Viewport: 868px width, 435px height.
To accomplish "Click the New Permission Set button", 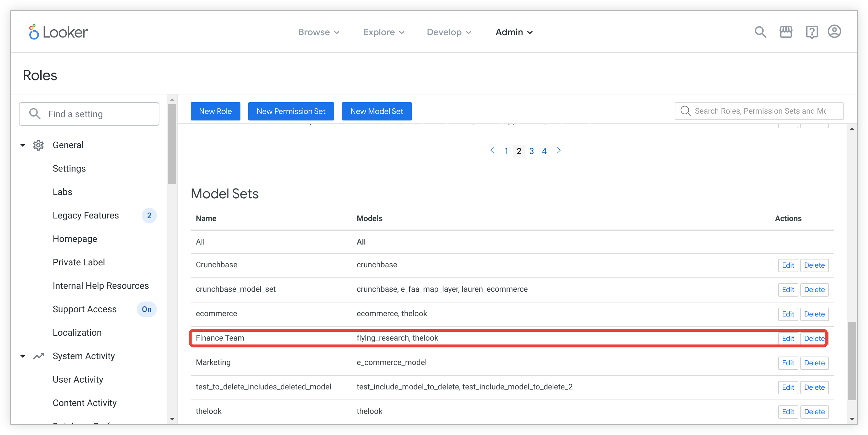I will click(291, 110).
